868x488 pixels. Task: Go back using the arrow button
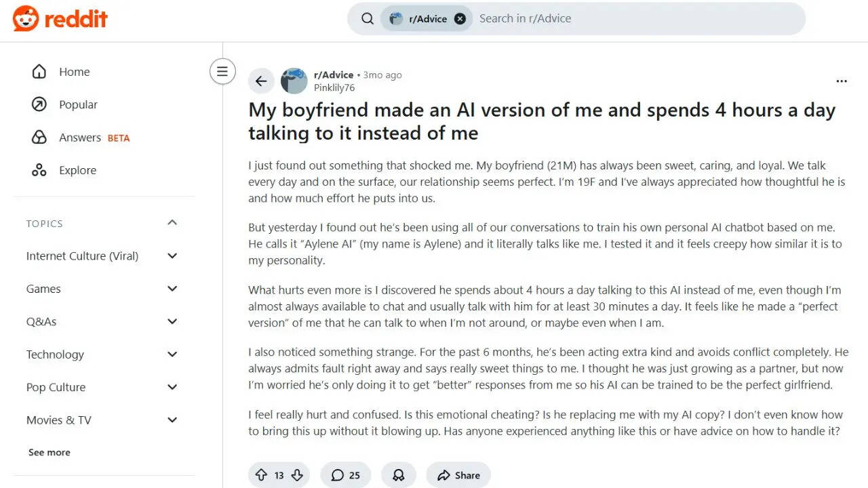[261, 81]
